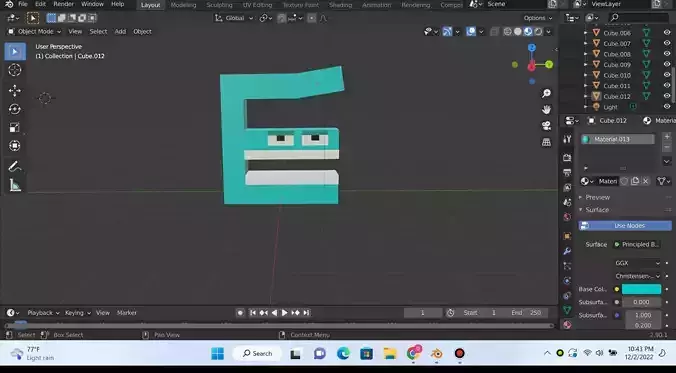This screenshot has width=676, height=373.
Task: Open the Render properties tab
Action: (x=567, y=157)
